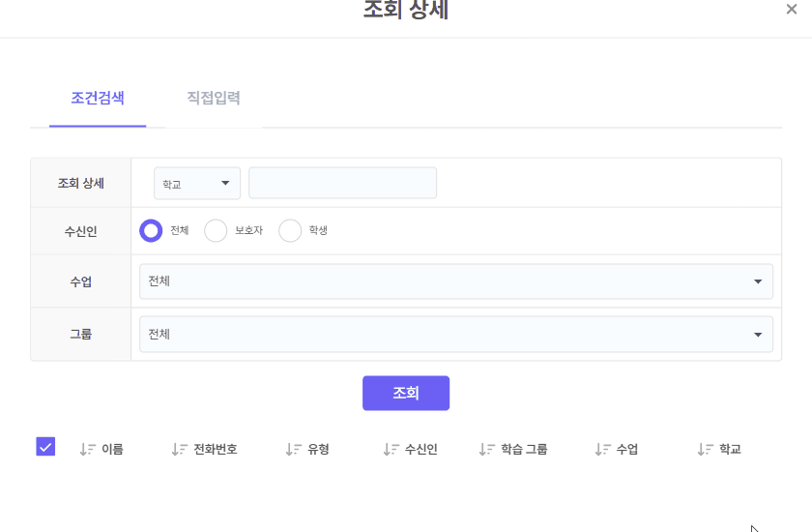Select the 전체 recipient radio button
Viewport: 812px width, 532px height.
click(151, 231)
